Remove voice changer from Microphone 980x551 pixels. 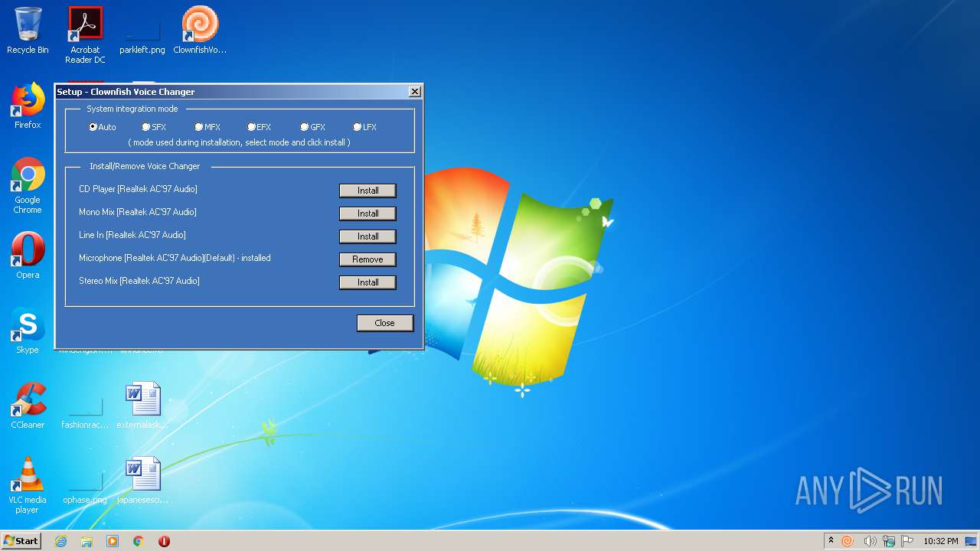[x=367, y=259]
